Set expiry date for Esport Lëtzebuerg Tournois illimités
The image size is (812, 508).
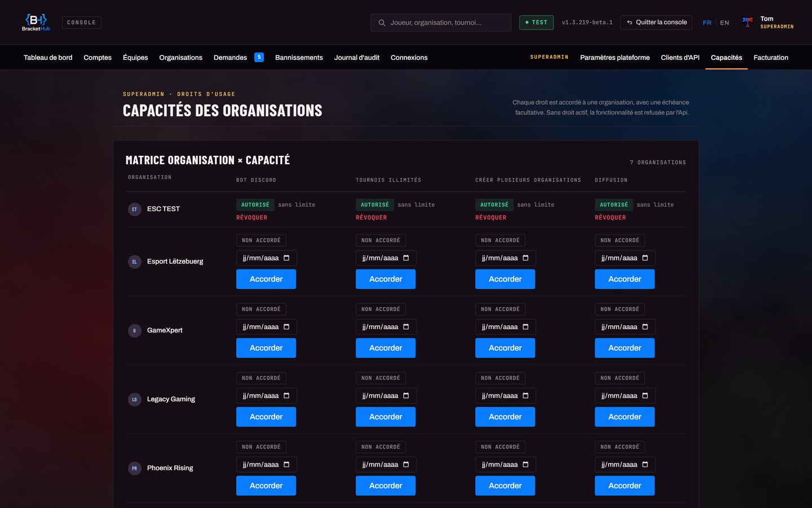click(386, 258)
